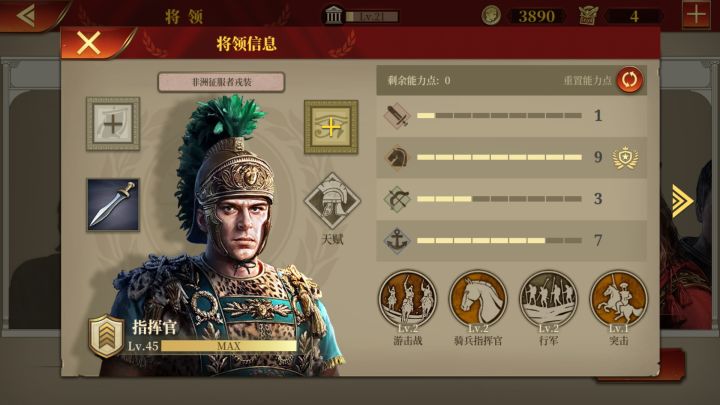Image resolution: width=720 pixels, height=405 pixels.
Task: Open the helmet talent (天赋) icon
Action: (x=332, y=201)
